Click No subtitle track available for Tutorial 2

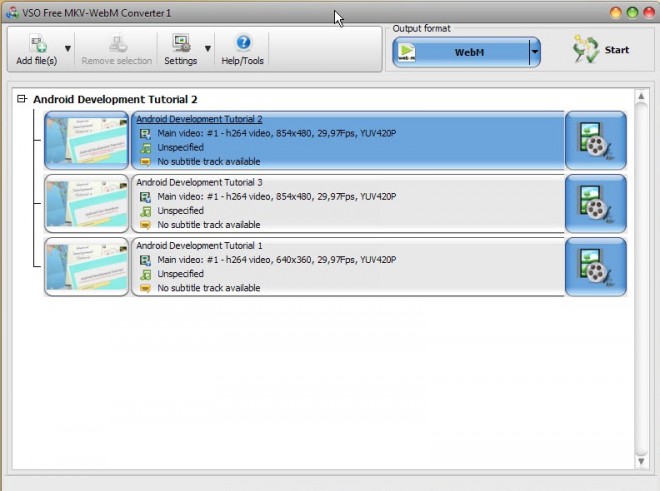tap(209, 162)
